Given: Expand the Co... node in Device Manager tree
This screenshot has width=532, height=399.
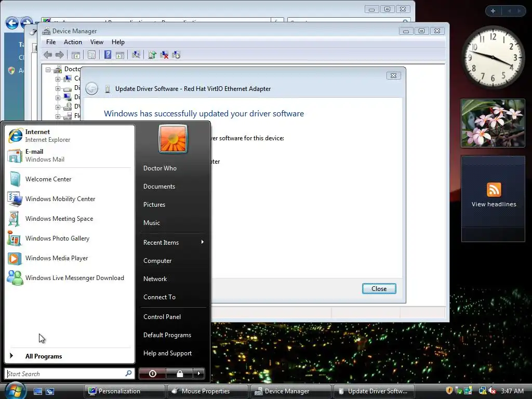Looking at the screenshot, I should pyautogui.click(x=58, y=79).
